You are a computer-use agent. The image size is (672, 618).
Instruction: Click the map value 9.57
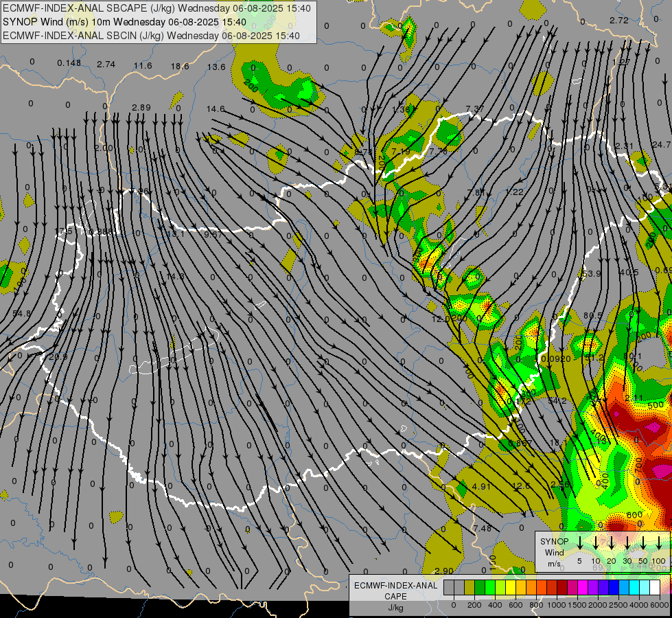tap(213, 234)
